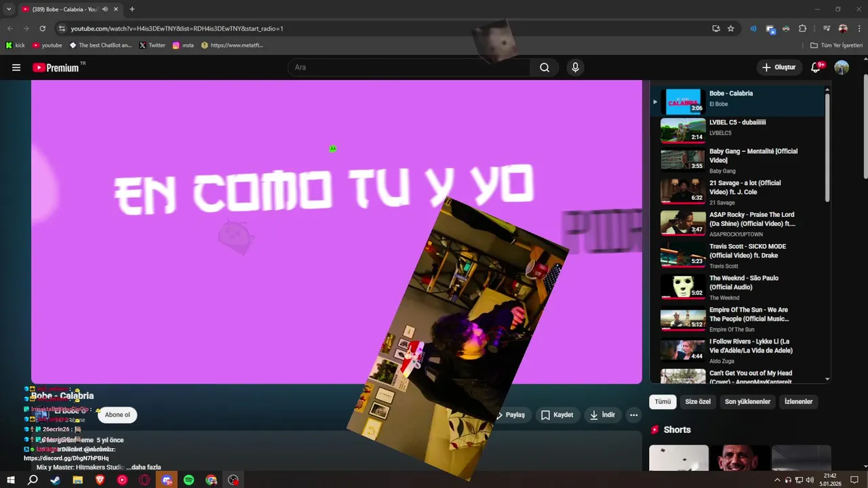This screenshot has width=868, height=488.
Task: Click the Kaydet save button
Action: (x=557, y=415)
